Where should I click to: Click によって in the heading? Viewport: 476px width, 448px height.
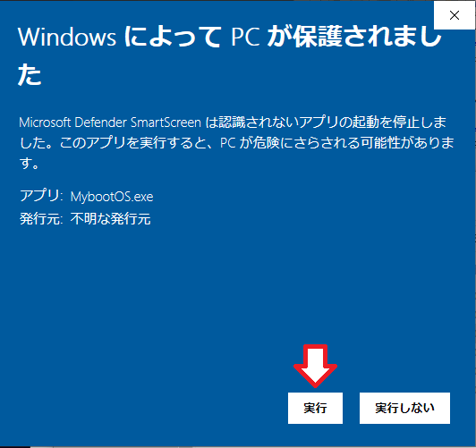click(173, 37)
